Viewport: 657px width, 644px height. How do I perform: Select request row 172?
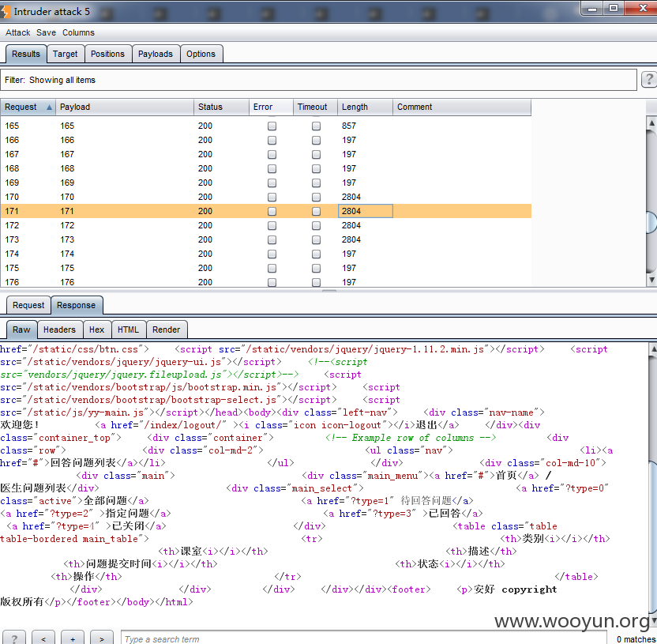point(265,225)
